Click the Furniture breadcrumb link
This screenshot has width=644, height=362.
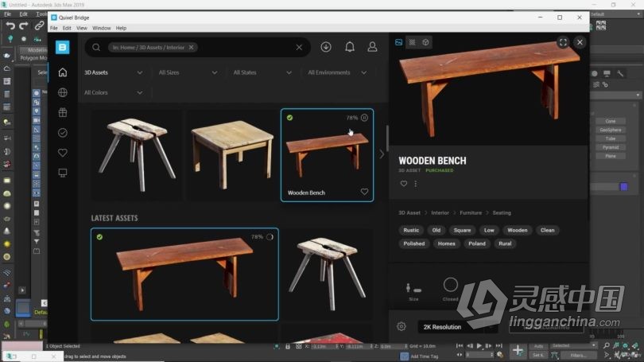pyautogui.click(x=471, y=213)
